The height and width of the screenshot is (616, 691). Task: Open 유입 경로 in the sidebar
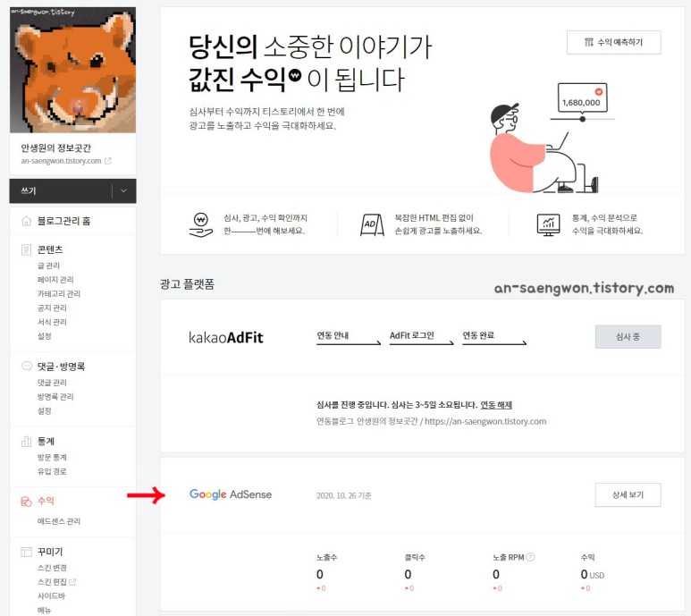(52, 471)
